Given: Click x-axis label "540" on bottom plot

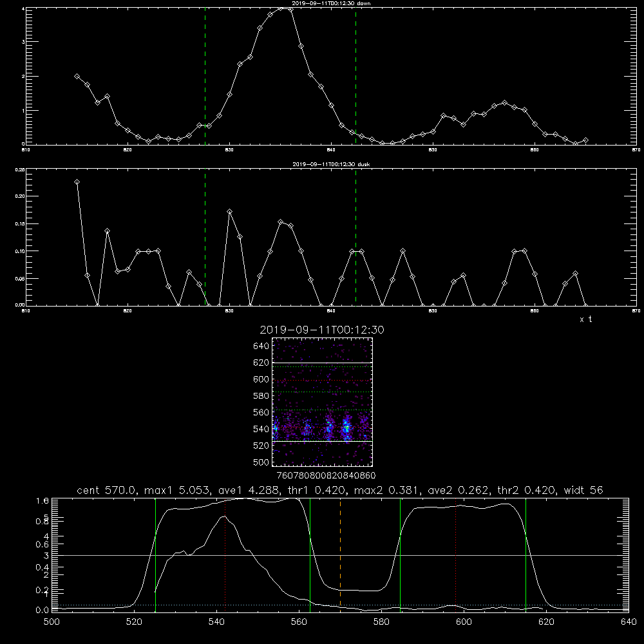Looking at the screenshot, I should click(216, 622).
